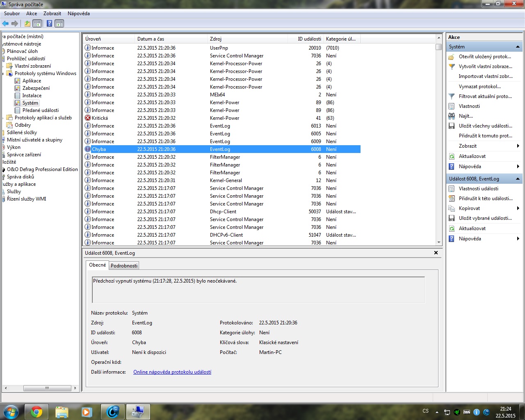This screenshot has width=525, height=420.
Task: Open Místní uživatelé a skupiny node
Action: pos(34,140)
